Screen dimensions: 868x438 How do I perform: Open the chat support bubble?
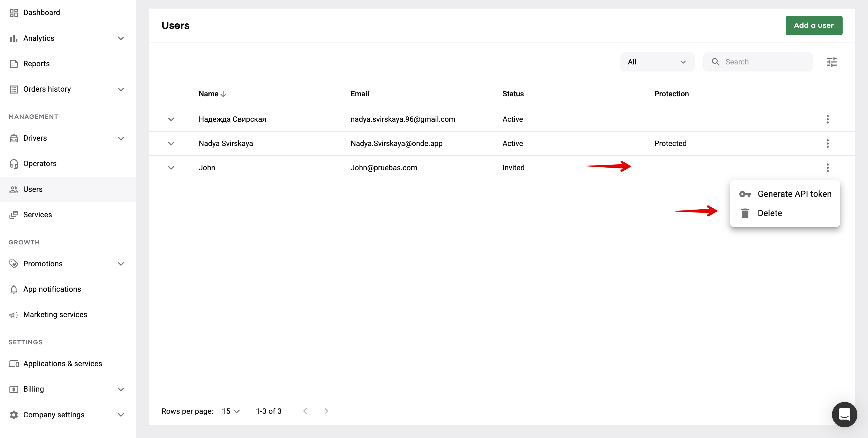click(844, 414)
